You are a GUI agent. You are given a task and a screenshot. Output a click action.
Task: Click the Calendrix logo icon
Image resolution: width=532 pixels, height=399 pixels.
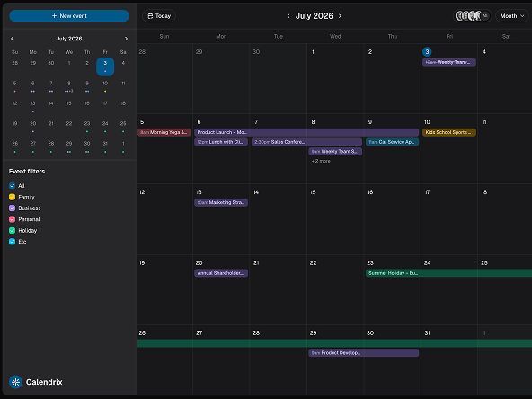coord(15,382)
